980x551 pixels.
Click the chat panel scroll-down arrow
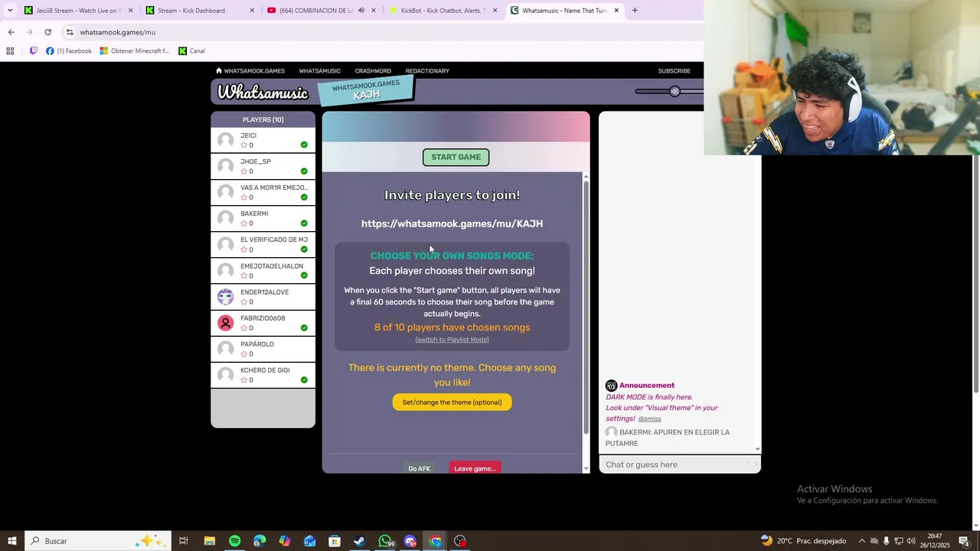[x=757, y=450]
